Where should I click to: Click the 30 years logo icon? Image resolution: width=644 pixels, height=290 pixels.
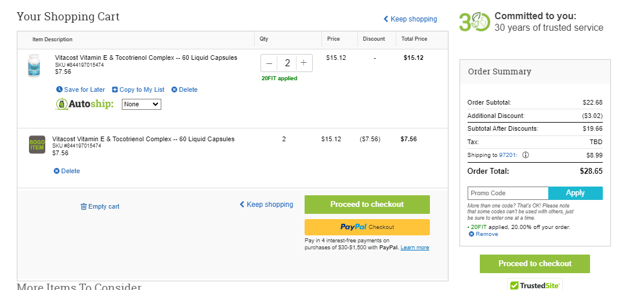475,22
